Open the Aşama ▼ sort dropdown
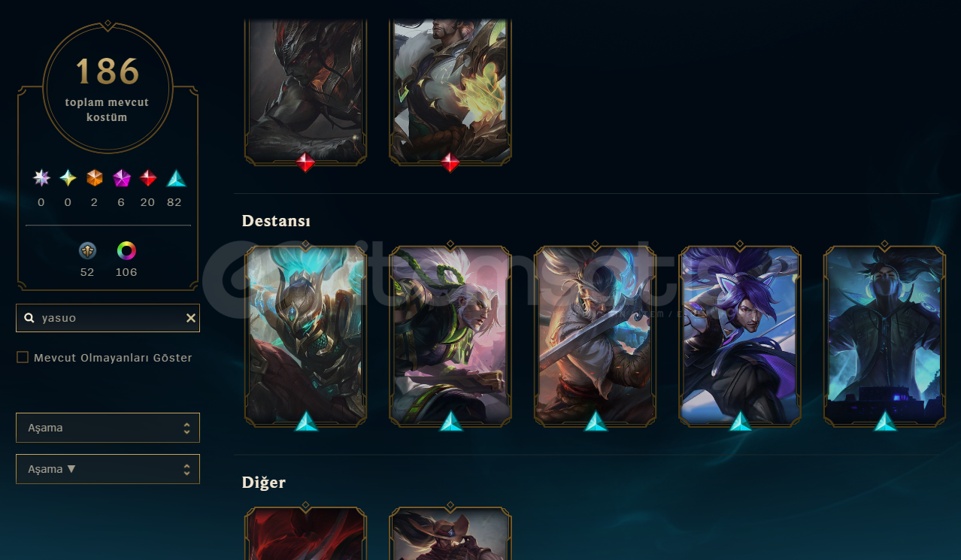 [x=108, y=469]
